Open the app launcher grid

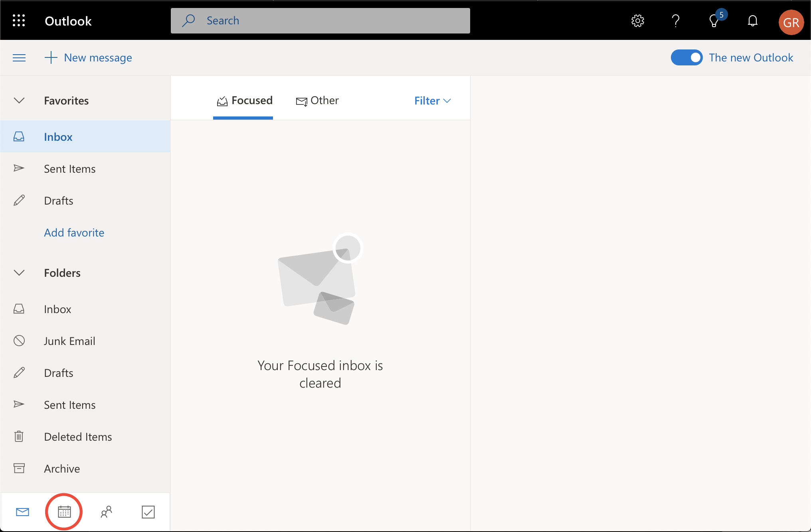(19, 20)
